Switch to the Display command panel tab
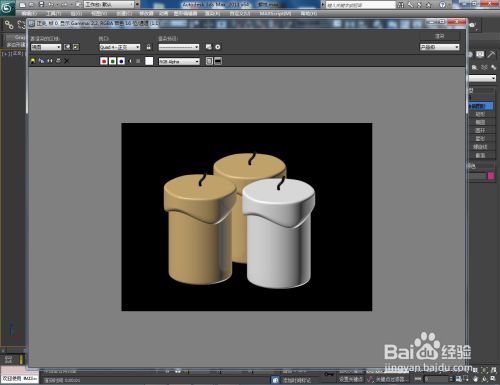500x385 pixels. [480, 54]
